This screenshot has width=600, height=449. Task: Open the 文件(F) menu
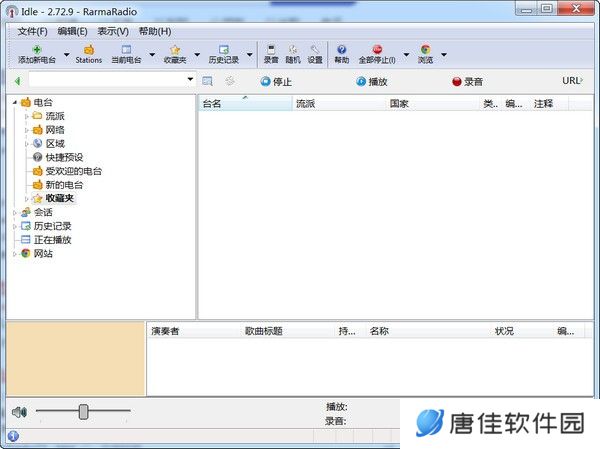33,31
